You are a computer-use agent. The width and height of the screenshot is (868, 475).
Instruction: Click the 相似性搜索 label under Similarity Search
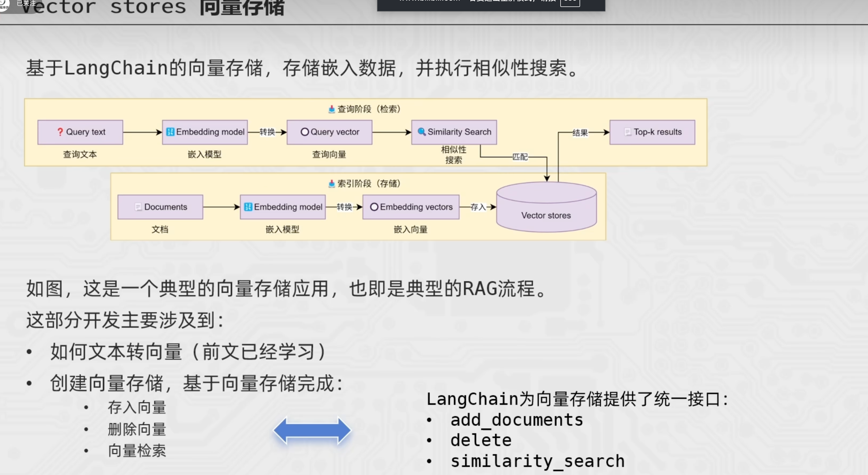(x=454, y=155)
